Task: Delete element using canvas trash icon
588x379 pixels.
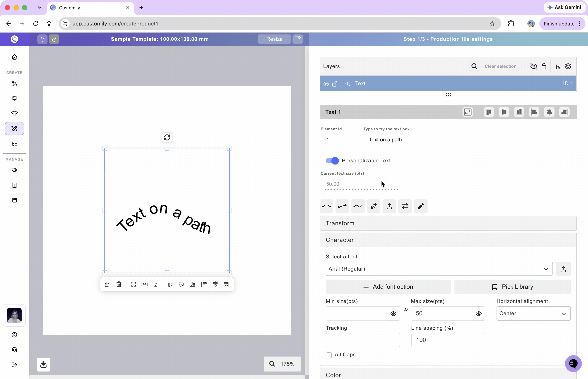Action: pyautogui.click(x=119, y=284)
